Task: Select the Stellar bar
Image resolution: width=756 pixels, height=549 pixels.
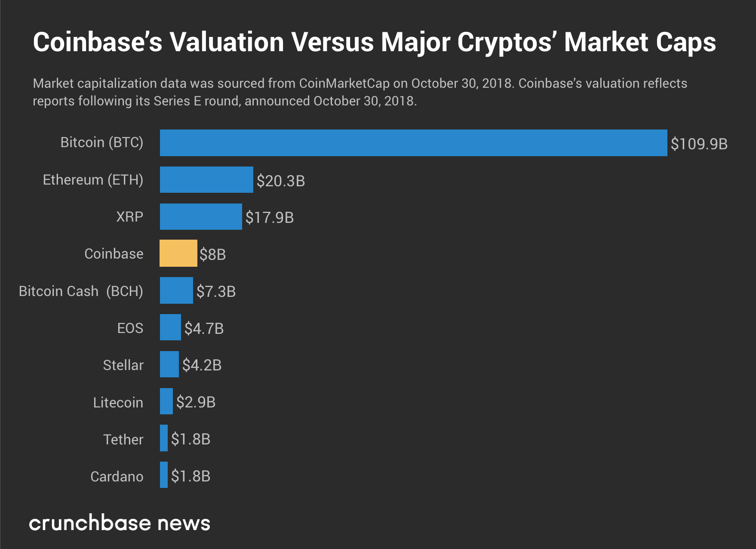Action: (169, 364)
